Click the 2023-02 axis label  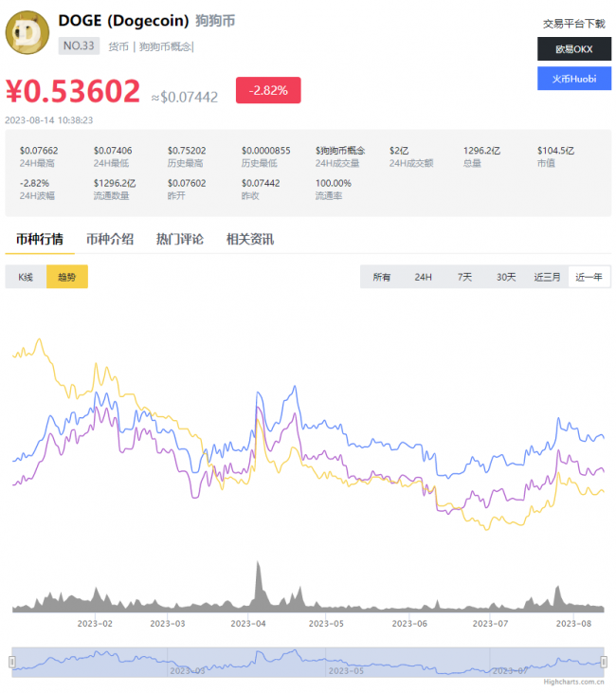click(x=95, y=624)
